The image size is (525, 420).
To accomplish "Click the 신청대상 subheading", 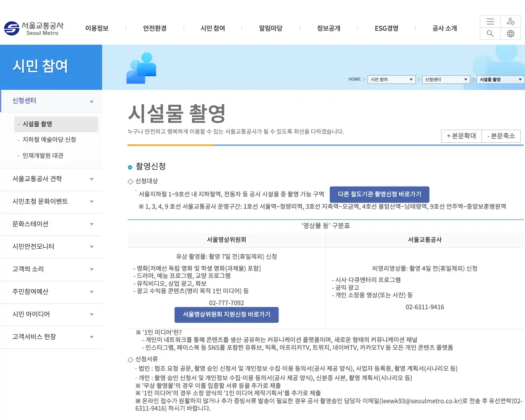I will [x=146, y=181].
